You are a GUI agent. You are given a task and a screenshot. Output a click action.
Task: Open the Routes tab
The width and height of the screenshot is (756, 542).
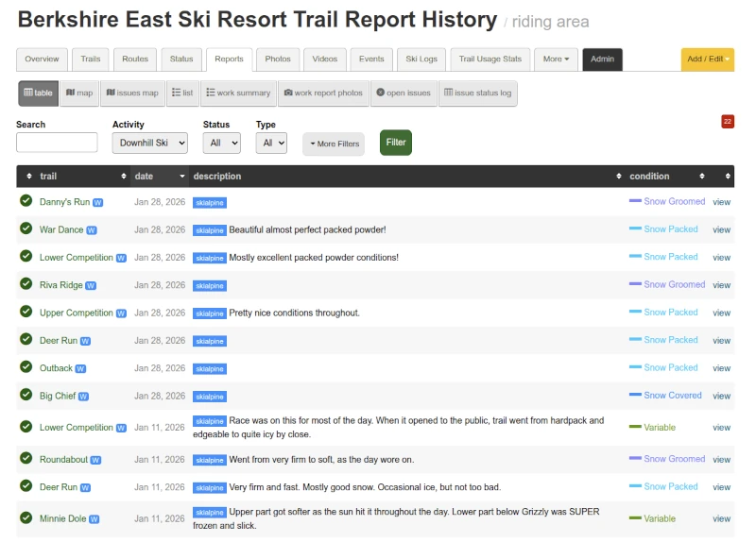point(135,59)
